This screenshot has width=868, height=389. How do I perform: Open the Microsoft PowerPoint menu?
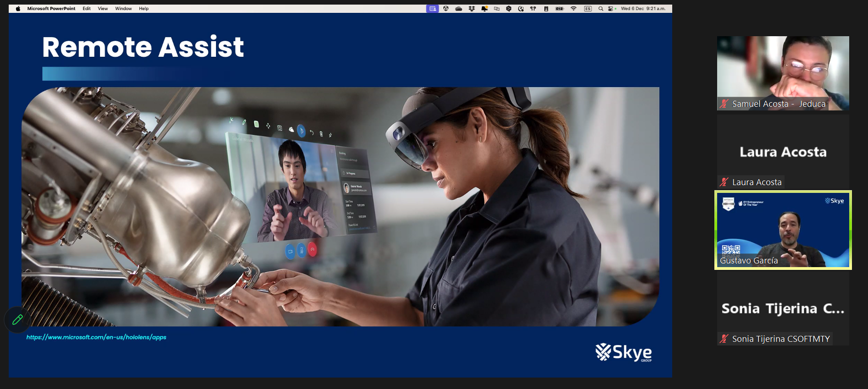click(51, 9)
